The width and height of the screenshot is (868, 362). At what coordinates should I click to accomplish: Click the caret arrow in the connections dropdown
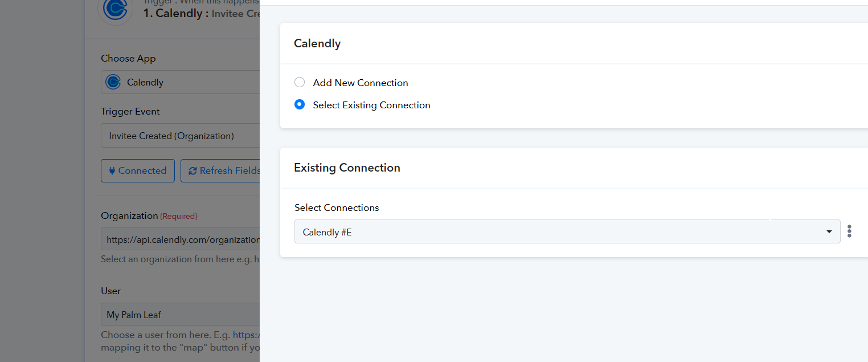[829, 232]
